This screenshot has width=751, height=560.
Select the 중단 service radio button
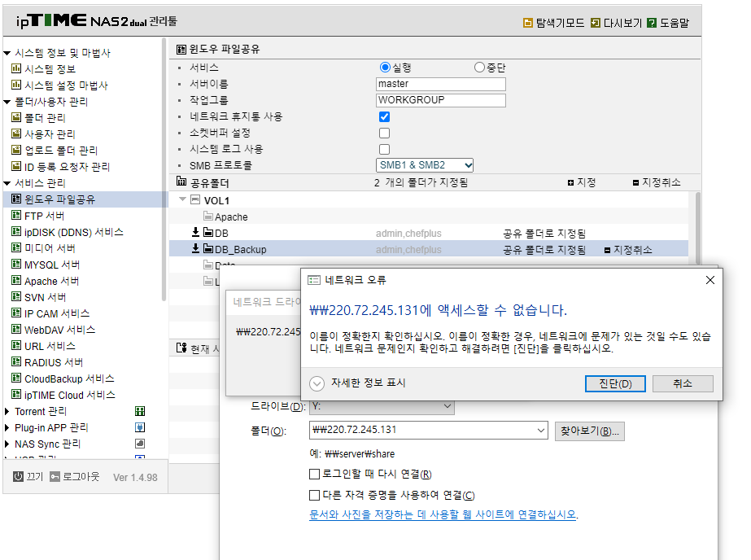479,67
